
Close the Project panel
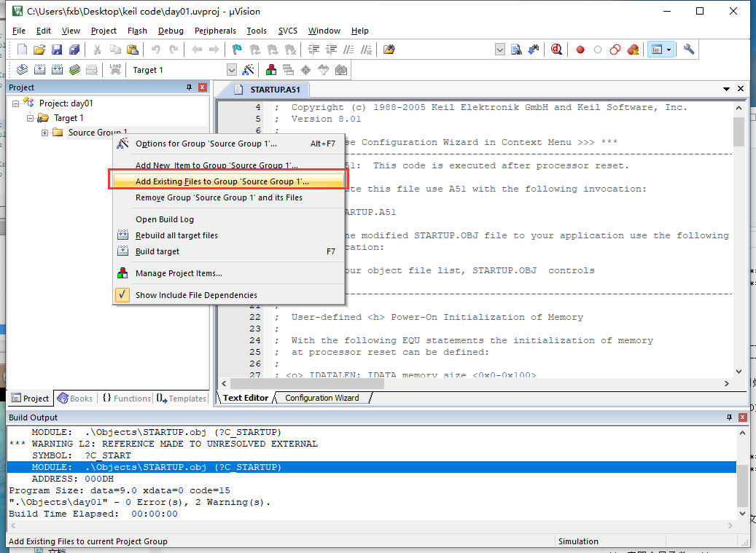pyautogui.click(x=203, y=87)
